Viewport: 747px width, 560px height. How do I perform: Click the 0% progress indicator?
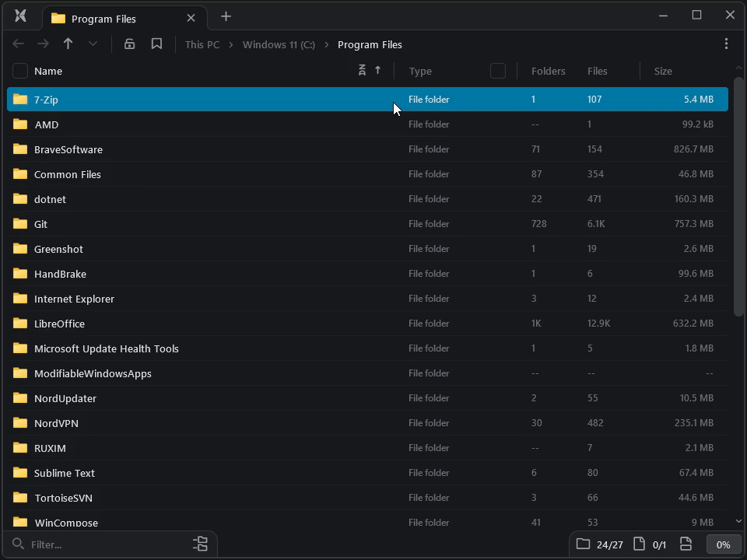(x=723, y=544)
